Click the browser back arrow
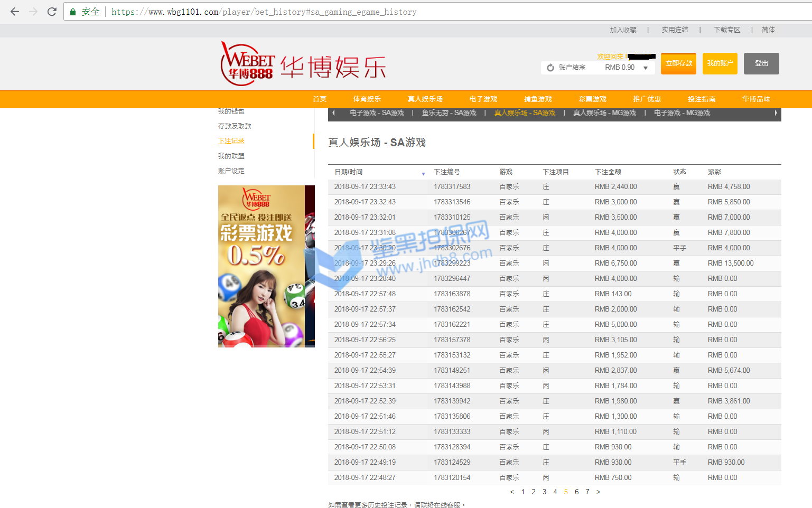The height and width of the screenshot is (508, 812). [x=15, y=12]
